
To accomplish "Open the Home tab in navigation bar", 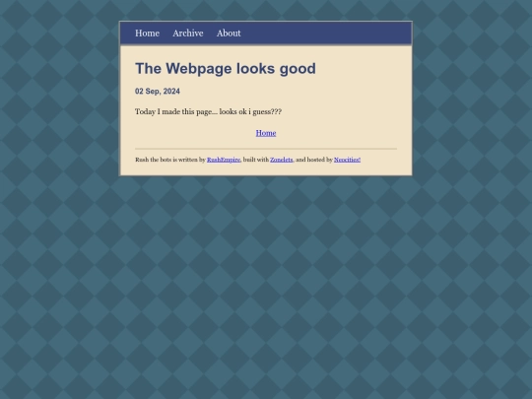I will tap(147, 33).
